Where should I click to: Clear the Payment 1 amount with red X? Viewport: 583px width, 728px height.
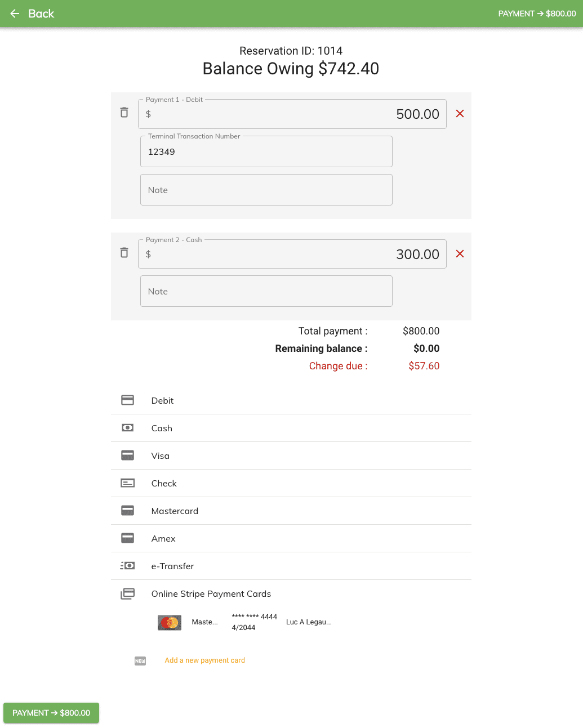tap(460, 114)
